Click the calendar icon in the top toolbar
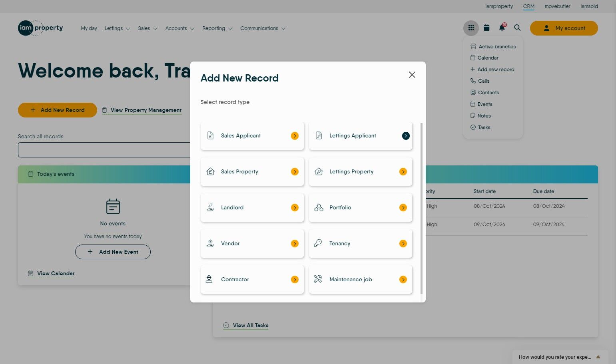Image resolution: width=616 pixels, height=364 pixels. (486, 28)
